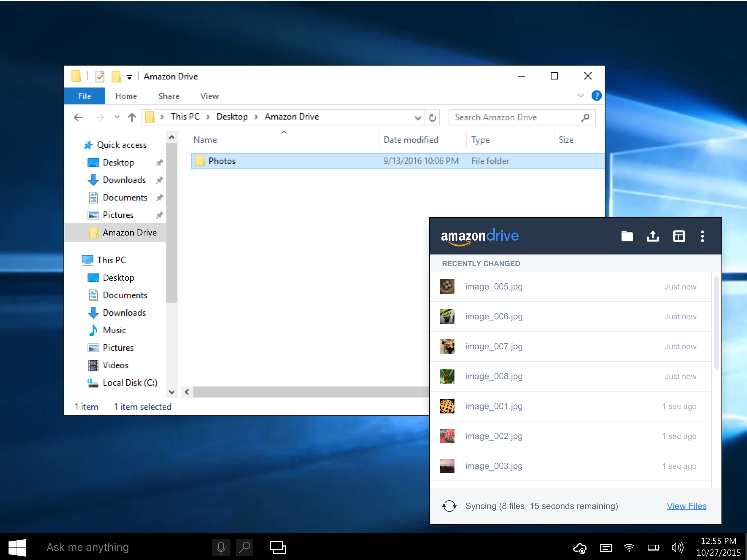Open the Amazon Drive folder icon
This screenshot has width=747, height=560.
(627, 236)
